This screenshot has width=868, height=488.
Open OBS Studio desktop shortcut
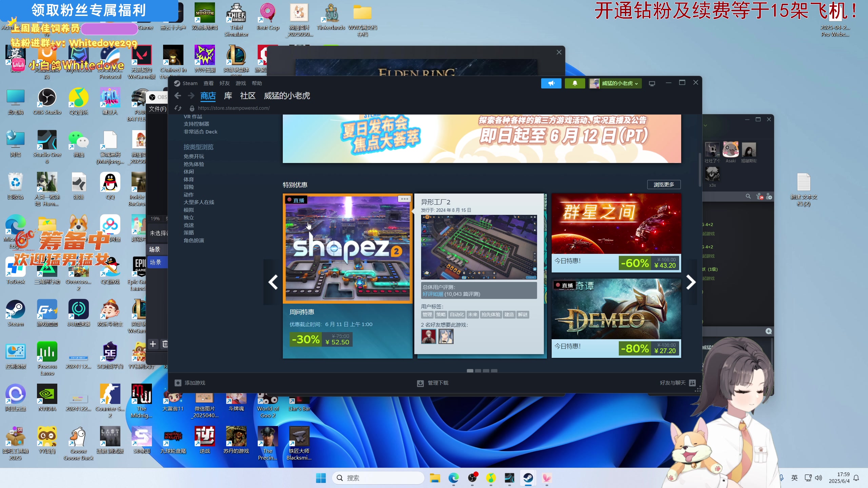47,102
